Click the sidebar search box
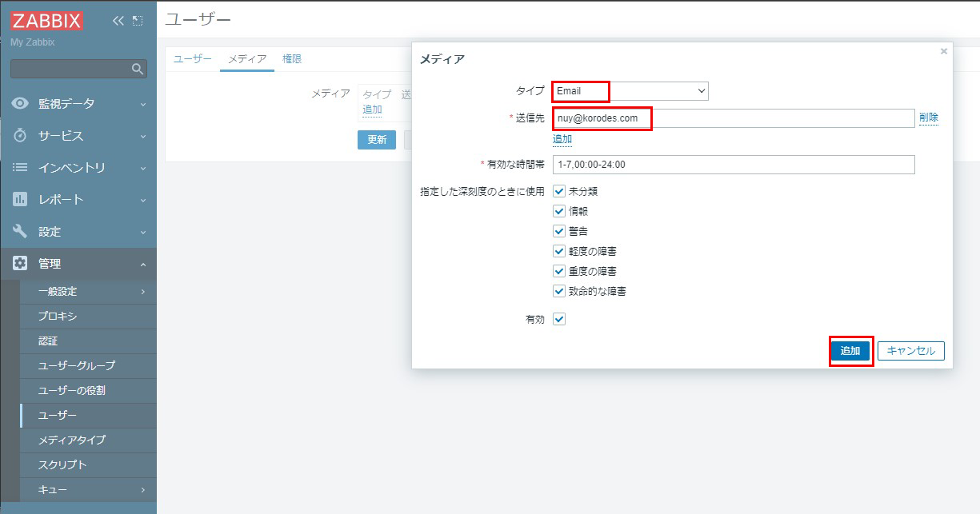Image resolution: width=980 pixels, height=514 pixels. 78,69
